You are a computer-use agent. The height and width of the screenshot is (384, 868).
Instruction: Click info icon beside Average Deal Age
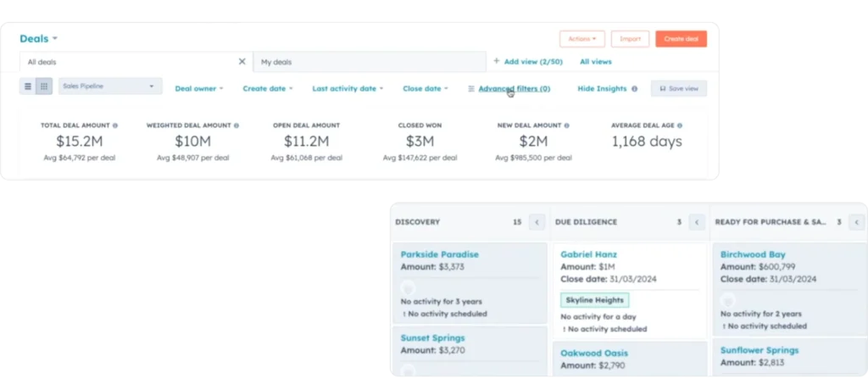coord(680,125)
